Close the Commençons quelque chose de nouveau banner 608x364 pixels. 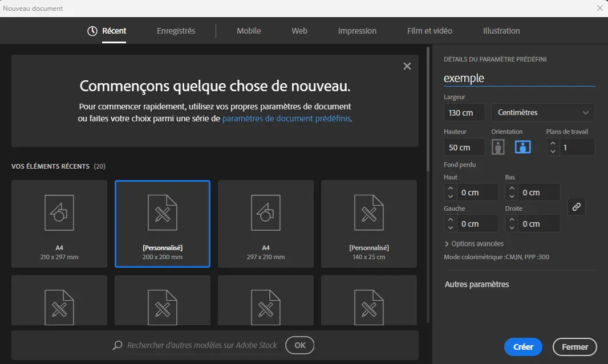tap(407, 66)
